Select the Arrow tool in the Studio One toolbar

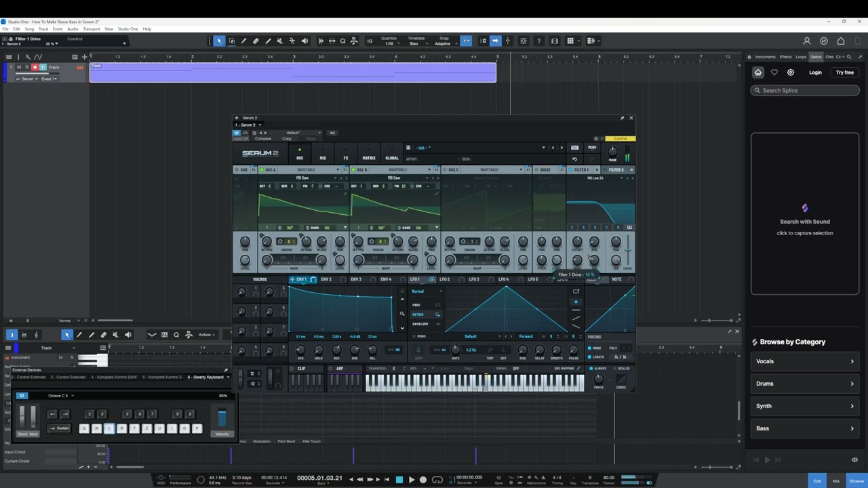219,41
